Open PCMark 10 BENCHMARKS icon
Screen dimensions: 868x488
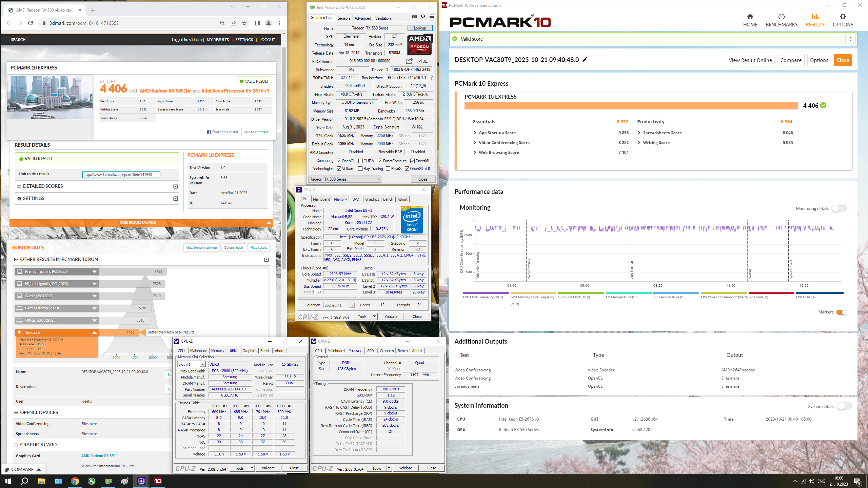click(x=781, y=17)
